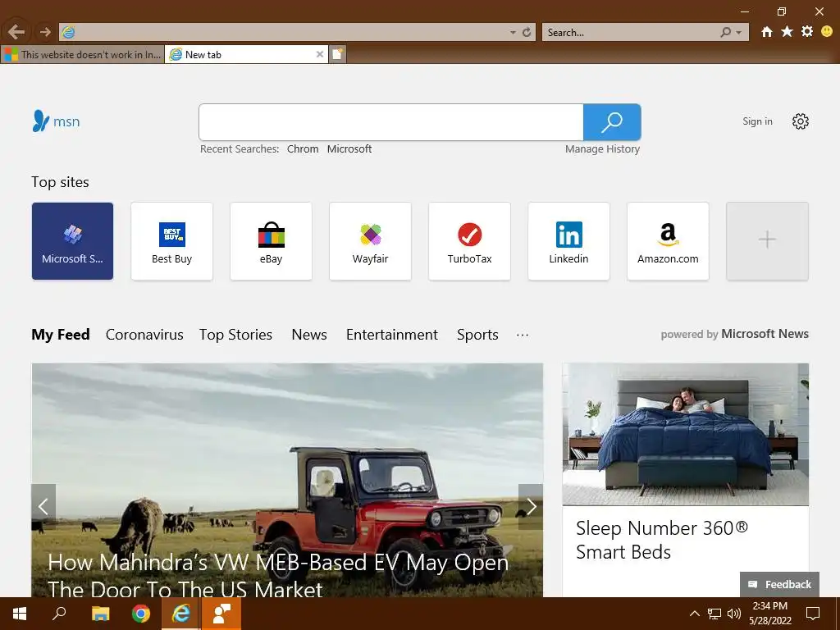Switch to News feed tab
Viewport: 840px width, 630px height.
tap(309, 335)
